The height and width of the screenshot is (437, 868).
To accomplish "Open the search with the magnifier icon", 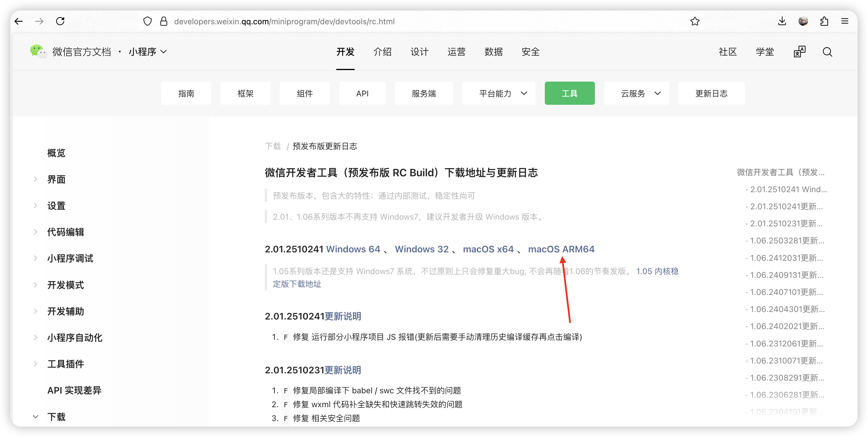I will coord(827,52).
